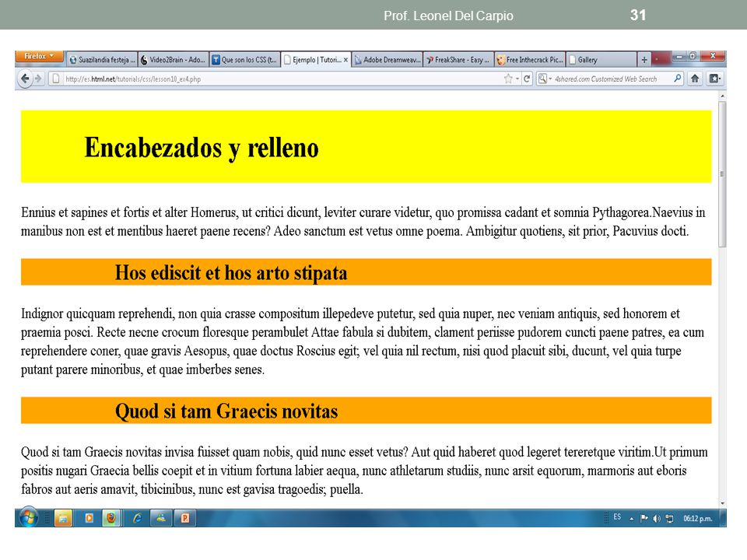Image resolution: width=747 pixels, height=560 pixels.
Task: Open the Que son los CSS tab
Action: [x=244, y=60]
